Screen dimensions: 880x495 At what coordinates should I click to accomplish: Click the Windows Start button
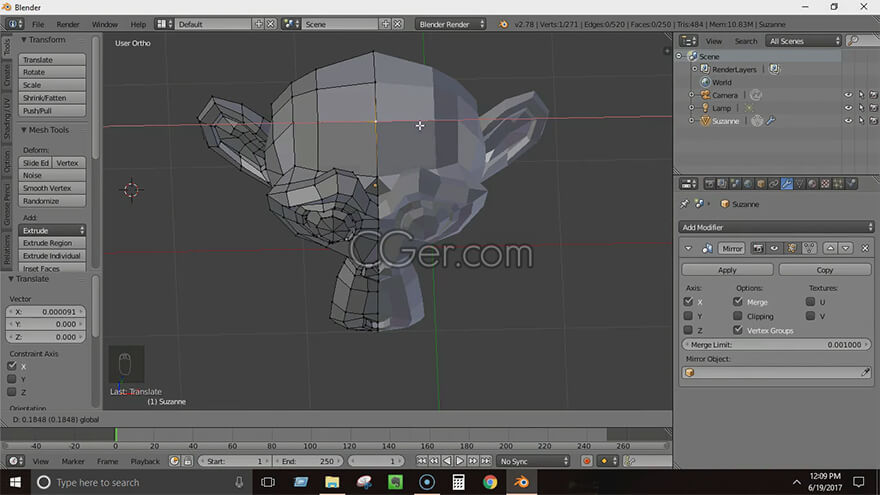(15, 482)
